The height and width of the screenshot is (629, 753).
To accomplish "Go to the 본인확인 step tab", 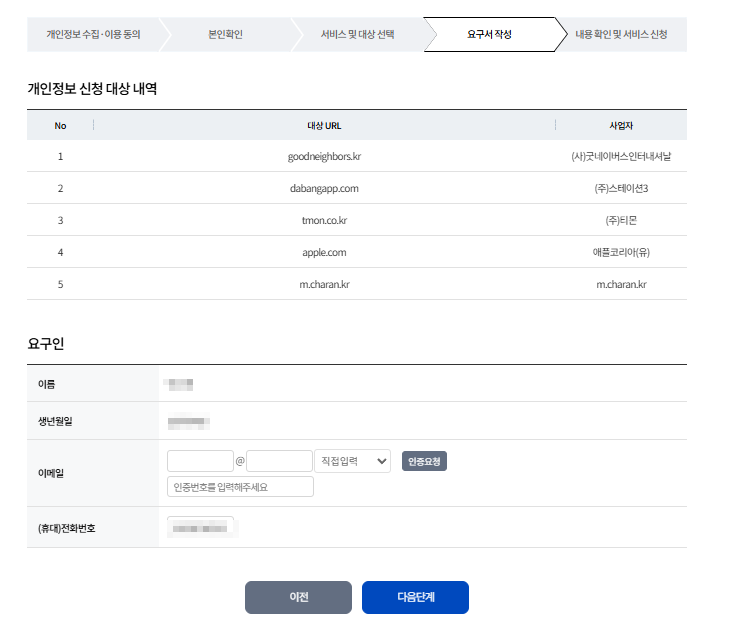I will click(x=225, y=34).
